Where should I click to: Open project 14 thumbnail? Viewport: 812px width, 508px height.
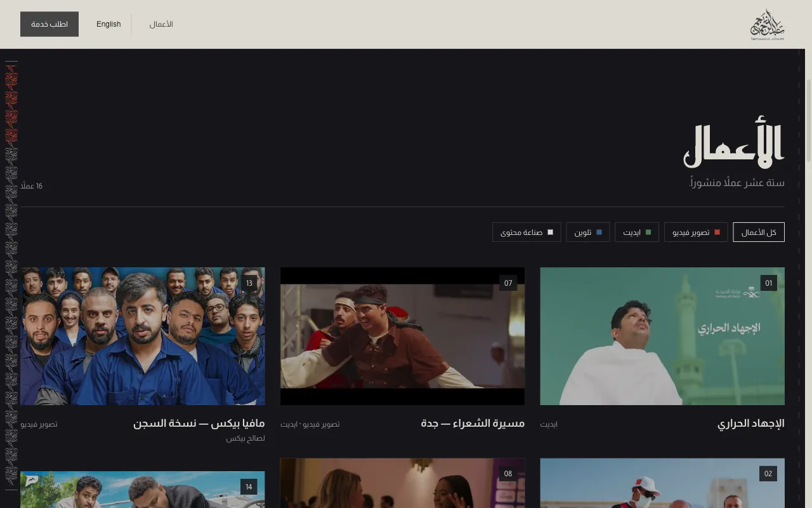click(x=143, y=490)
